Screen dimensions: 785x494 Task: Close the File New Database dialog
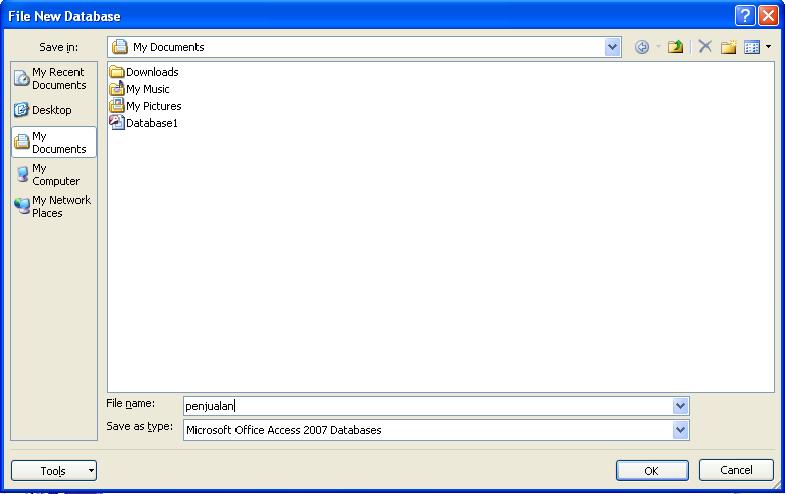point(768,16)
